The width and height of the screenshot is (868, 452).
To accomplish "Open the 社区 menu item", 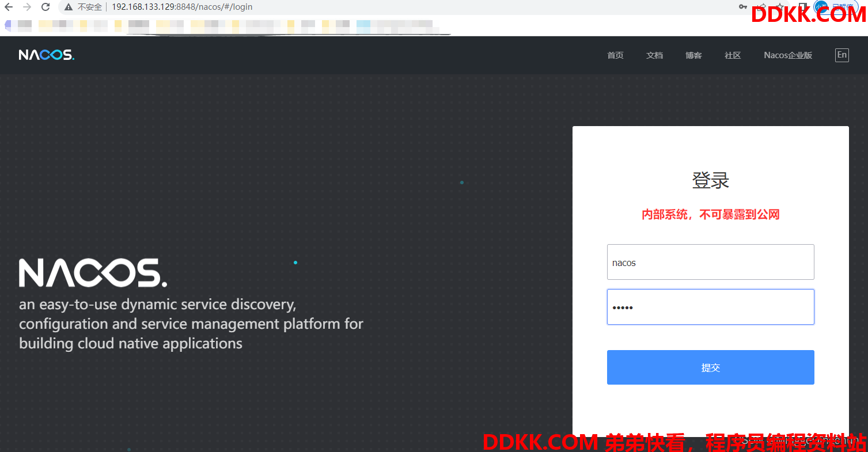I will [x=733, y=55].
